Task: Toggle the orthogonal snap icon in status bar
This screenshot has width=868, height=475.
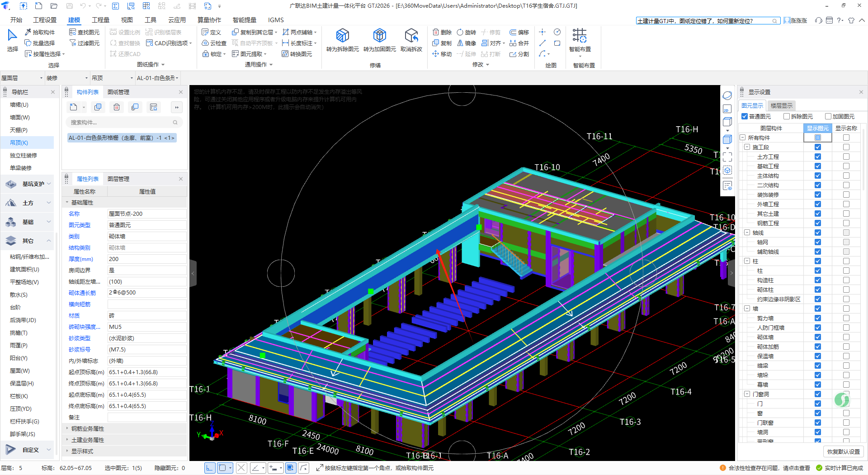Action: (x=210, y=468)
